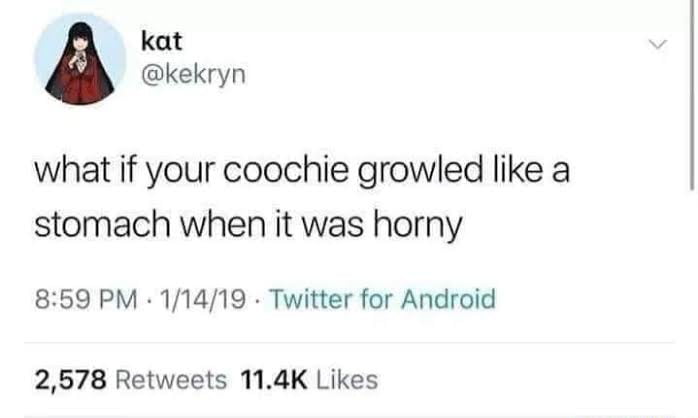Screen dimensions: 698x418
Task: Open the Retweets label list
Action: point(171,380)
